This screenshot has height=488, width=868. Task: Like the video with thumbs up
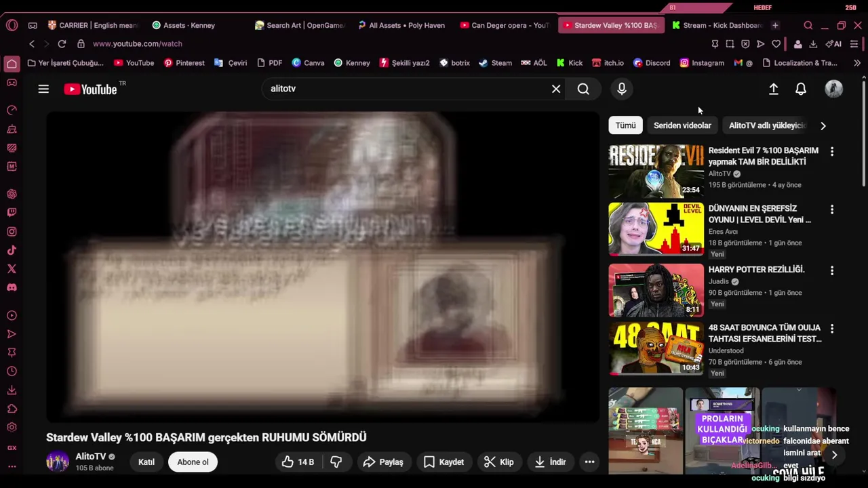coord(298,462)
